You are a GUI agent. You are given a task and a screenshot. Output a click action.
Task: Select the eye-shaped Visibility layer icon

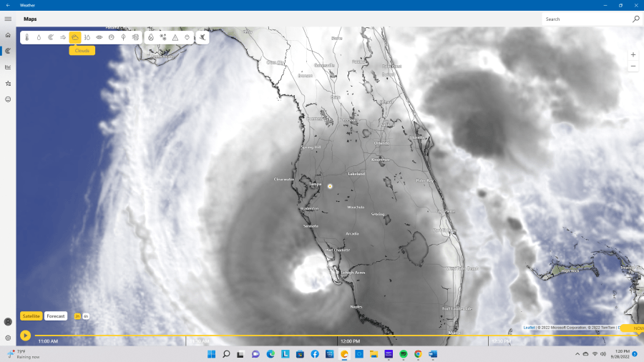[x=99, y=36]
